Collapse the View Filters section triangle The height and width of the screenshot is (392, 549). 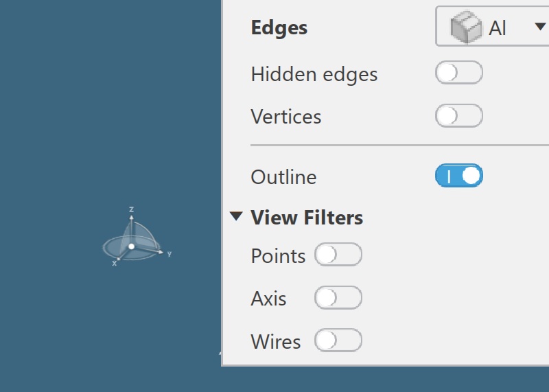pos(236,217)
